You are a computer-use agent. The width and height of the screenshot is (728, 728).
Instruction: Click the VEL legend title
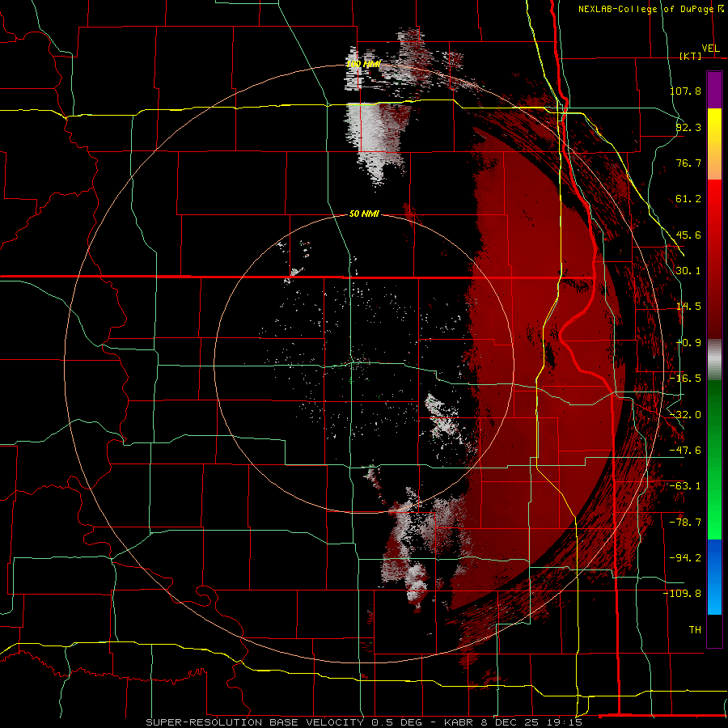[x=710, y=49]
